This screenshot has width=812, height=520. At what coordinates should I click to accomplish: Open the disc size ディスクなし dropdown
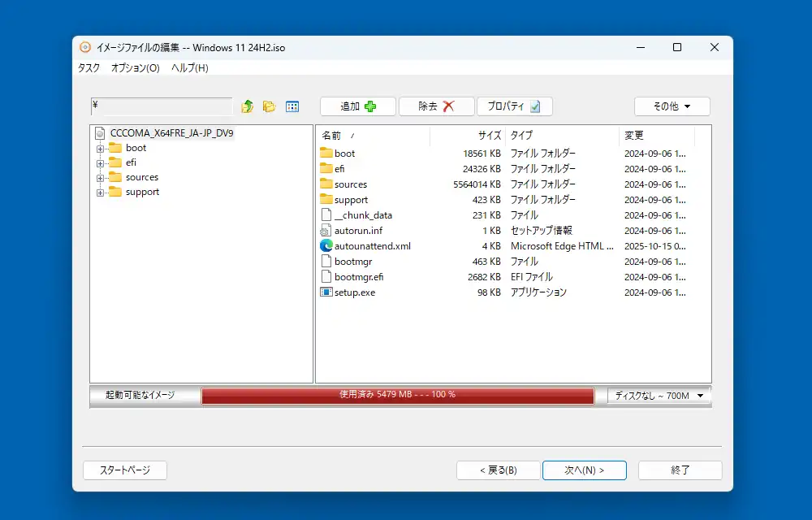click(x=659, y=396)
